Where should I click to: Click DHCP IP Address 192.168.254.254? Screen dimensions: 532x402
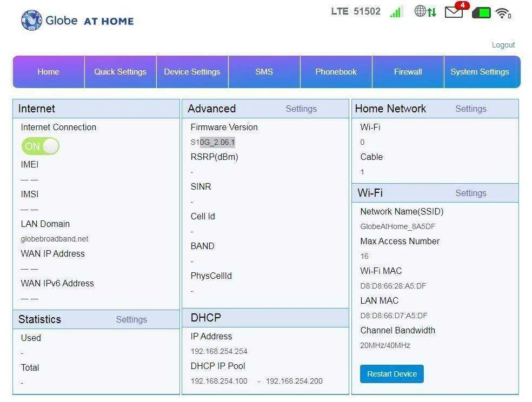(x=219, y=352)
